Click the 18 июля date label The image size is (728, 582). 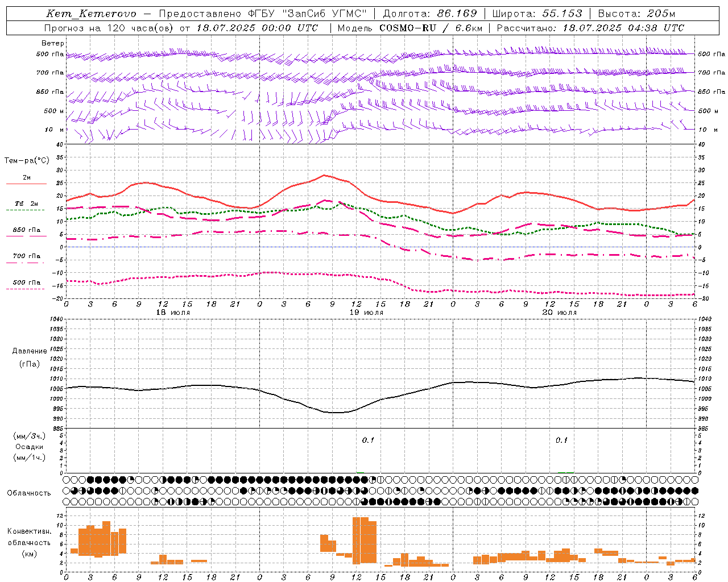pos(173,313)
